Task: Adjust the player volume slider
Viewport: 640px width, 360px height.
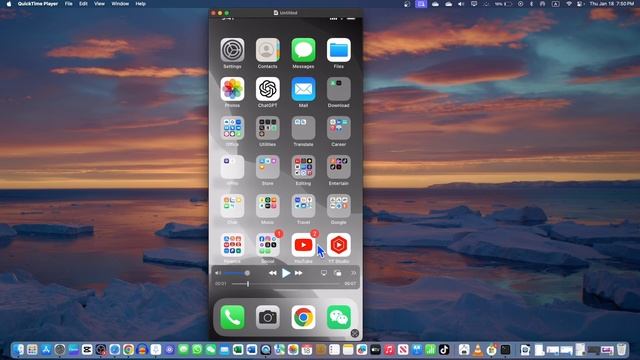Action: point(236,273)
